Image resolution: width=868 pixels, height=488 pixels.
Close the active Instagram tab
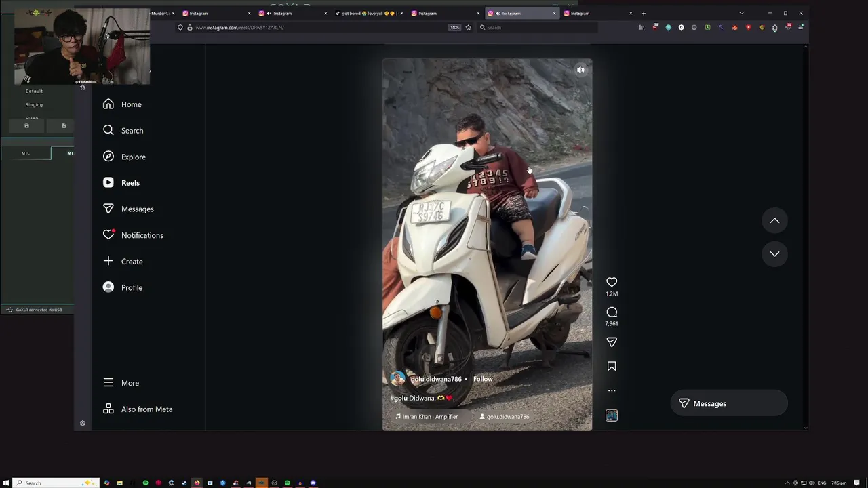point(554,13)
